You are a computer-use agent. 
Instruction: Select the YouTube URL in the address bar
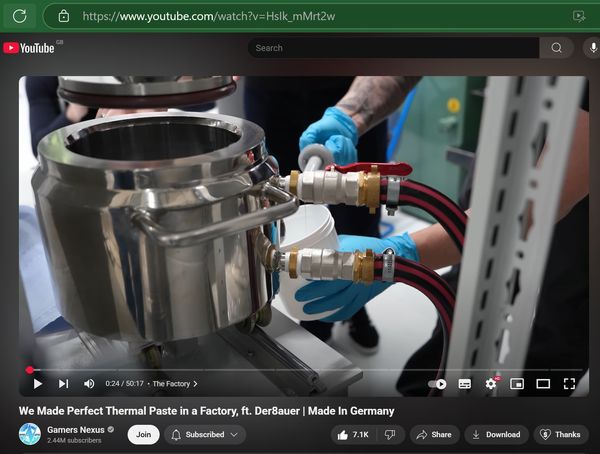pyautogui.click(x=209, y=16)
